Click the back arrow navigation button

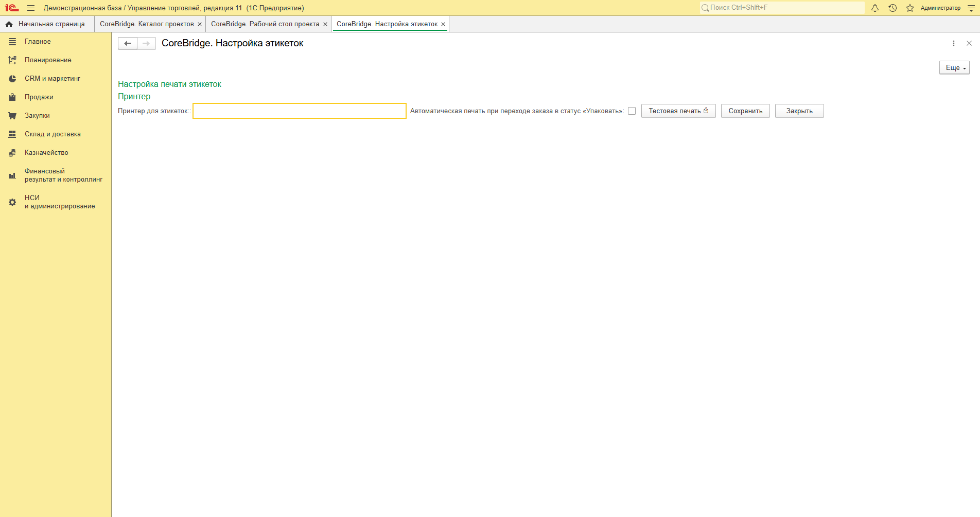pyautogui.click(x=128, y=43)
